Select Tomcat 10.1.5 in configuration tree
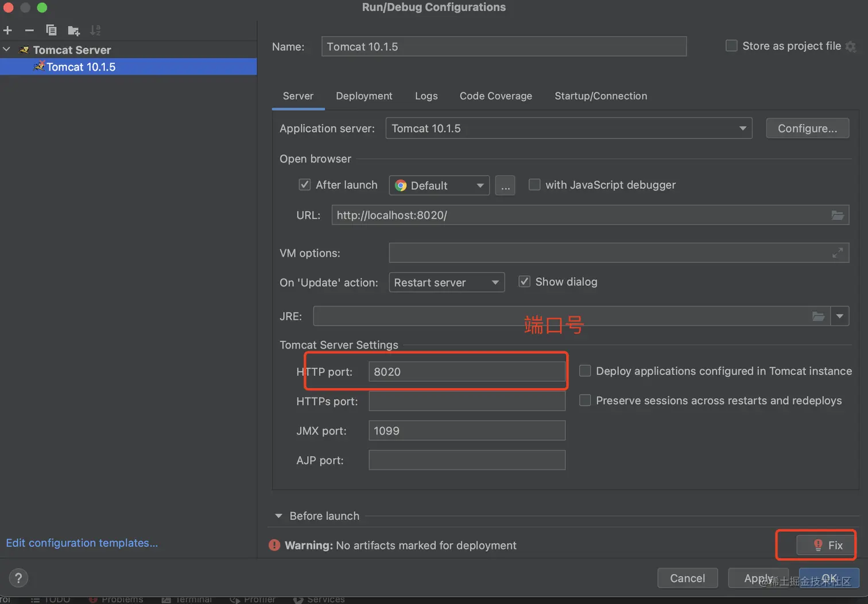The height and width of the screenshot is (604, 868). 128,67
